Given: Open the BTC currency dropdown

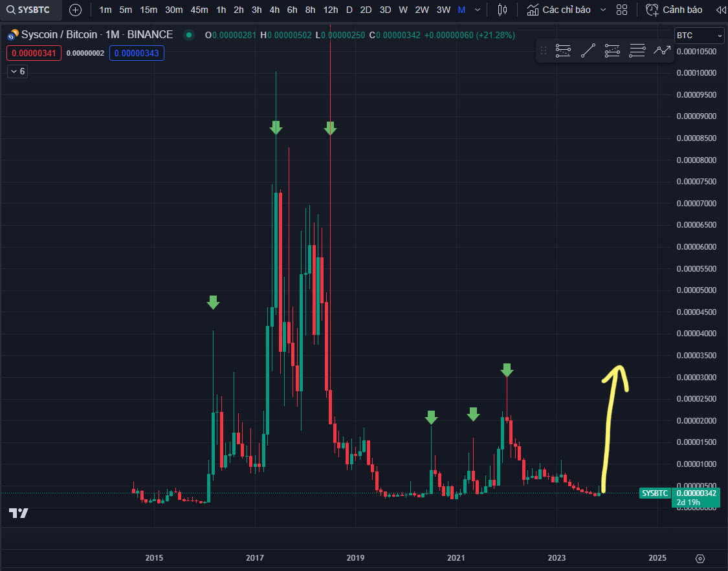Looking at the screenshot, I should (x=699, y=36).
